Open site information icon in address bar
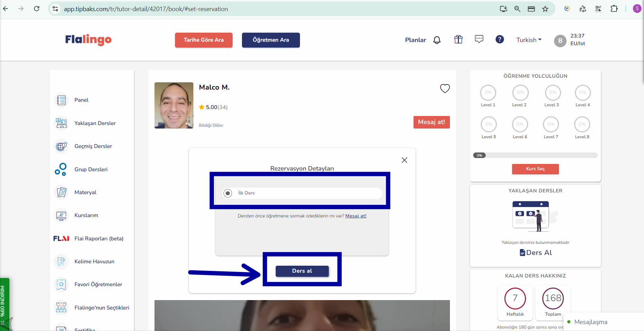This screenshot has width=644, height=331. [x=55, y=9]
